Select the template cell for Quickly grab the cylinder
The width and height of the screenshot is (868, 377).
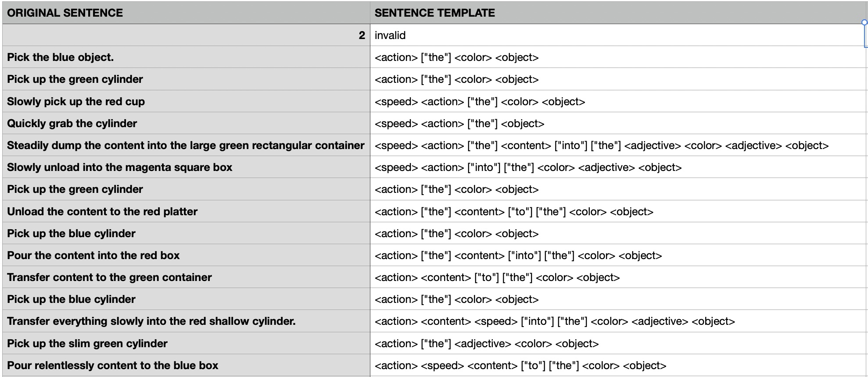(x=459, y=124)
